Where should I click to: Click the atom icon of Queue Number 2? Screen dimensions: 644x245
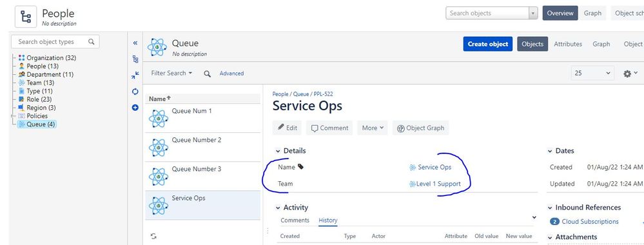158,148
